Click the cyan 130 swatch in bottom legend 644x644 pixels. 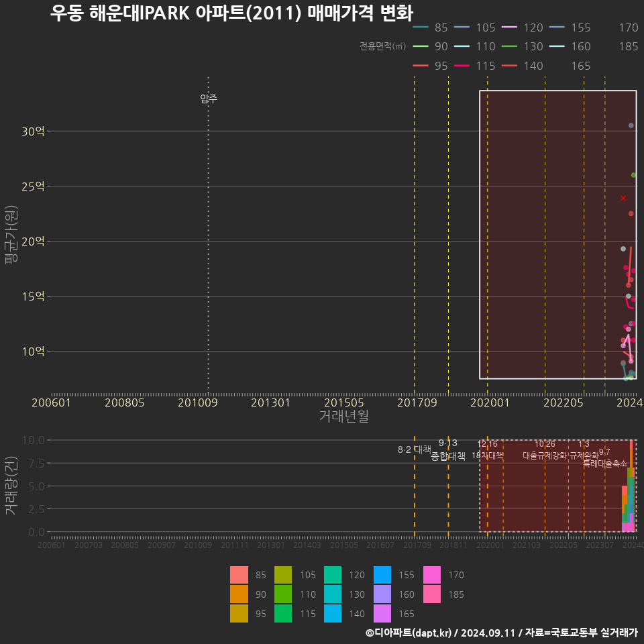(333, 594)
